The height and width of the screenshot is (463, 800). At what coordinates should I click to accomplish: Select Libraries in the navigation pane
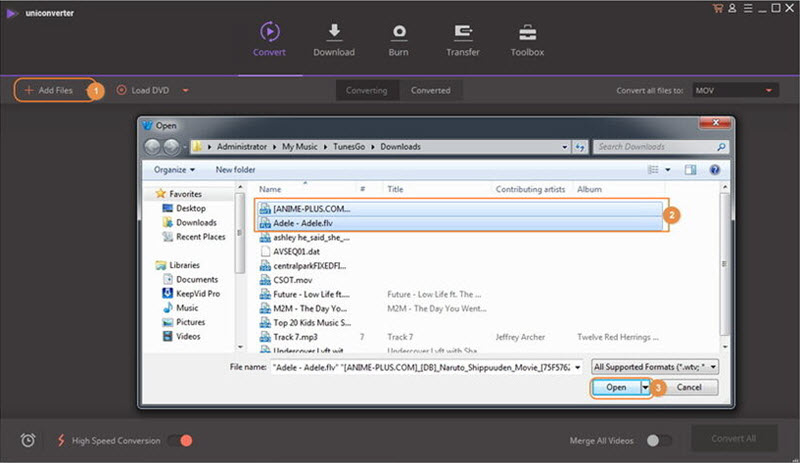pyautogui.click(x=178, y=265)
